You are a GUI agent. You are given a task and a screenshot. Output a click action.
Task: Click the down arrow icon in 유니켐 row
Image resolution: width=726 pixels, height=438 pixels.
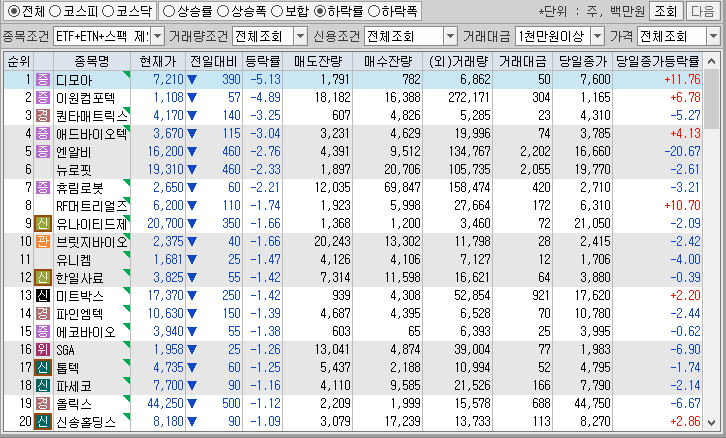192,260
